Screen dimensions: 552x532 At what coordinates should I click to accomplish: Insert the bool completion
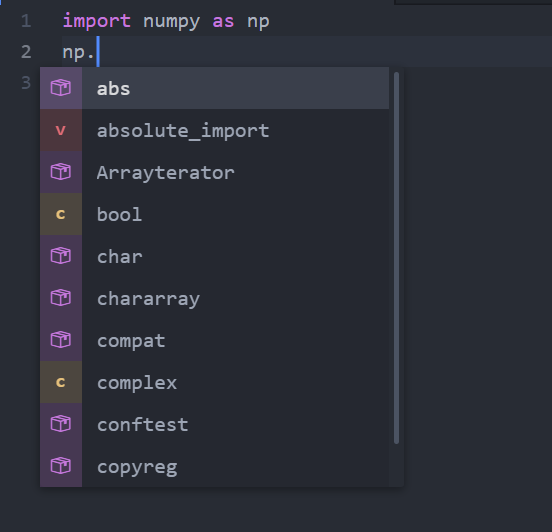point(214,214)
